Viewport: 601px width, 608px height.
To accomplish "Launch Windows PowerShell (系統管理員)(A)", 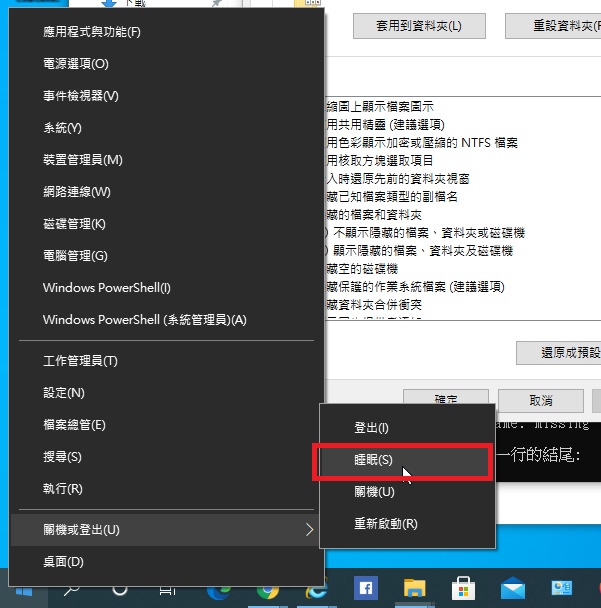I will click(x=167, y=320).
